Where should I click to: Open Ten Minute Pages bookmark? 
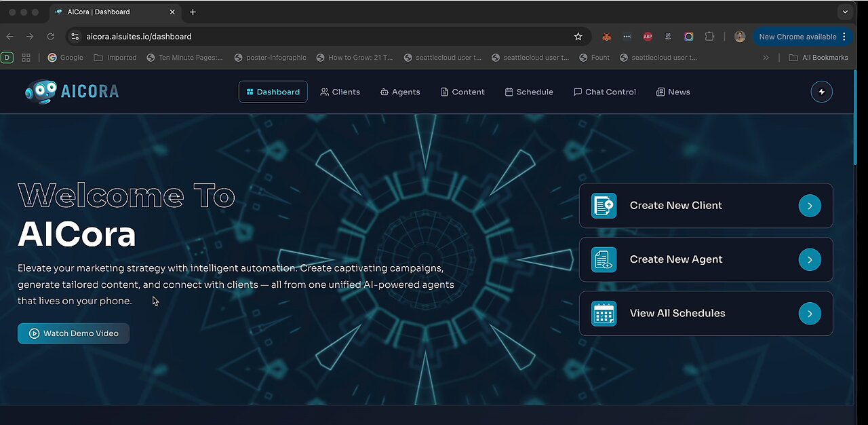pos(184,58)
